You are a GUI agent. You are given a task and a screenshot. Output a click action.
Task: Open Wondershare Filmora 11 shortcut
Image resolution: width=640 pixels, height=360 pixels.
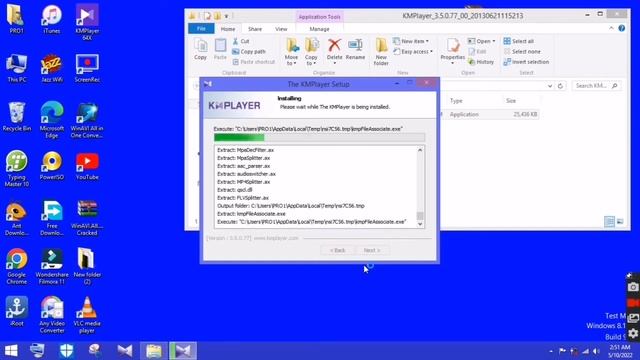[x=51, y=266]
